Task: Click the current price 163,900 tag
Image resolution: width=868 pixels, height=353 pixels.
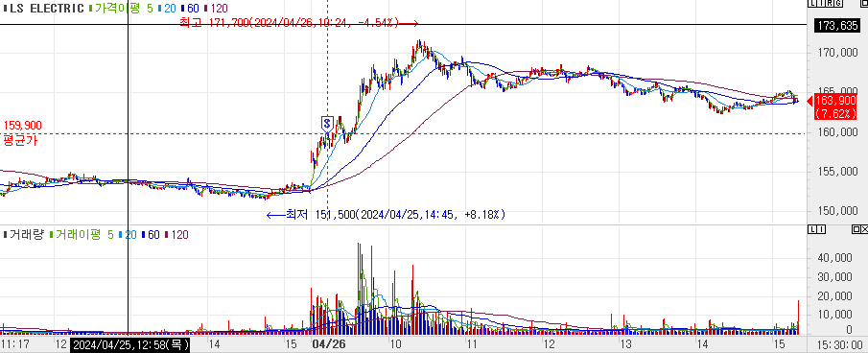Action: [836, 106]
